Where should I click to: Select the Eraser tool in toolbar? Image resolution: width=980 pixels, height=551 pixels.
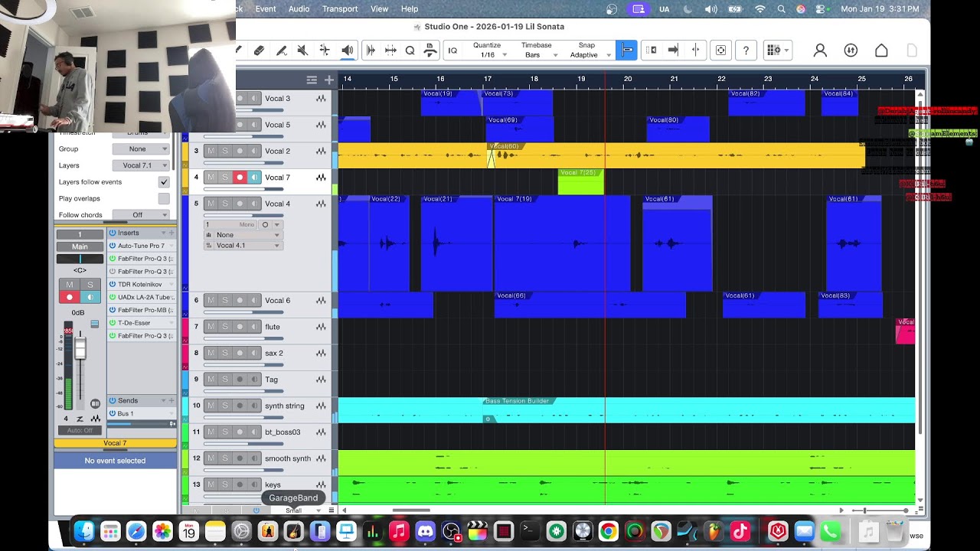[259, 51]
